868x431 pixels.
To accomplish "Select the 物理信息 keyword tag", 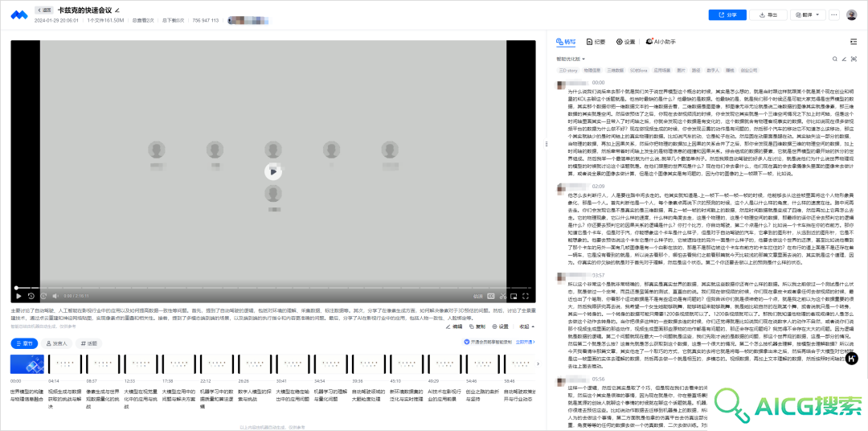I will point(592,70).
